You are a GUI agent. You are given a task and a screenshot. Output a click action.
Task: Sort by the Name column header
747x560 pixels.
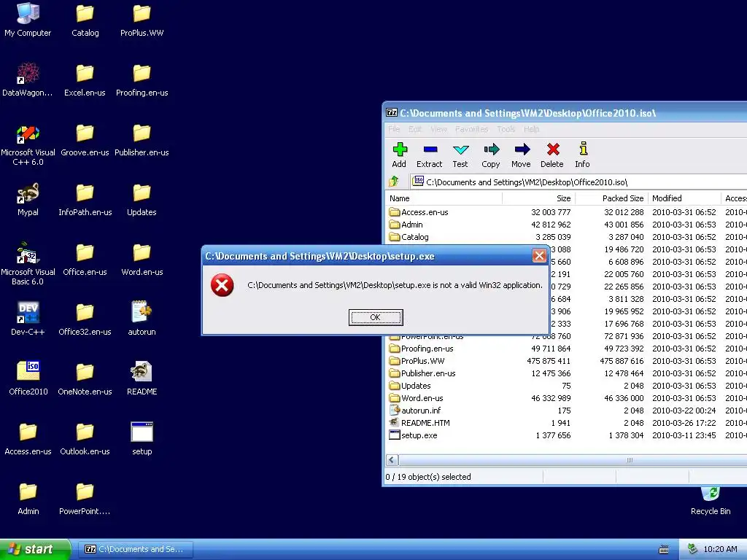point(444,198)
